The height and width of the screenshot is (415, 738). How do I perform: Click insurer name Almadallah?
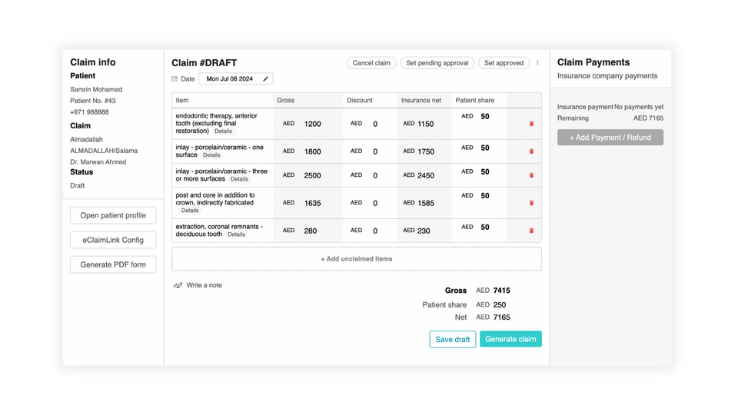coord(86,139)
